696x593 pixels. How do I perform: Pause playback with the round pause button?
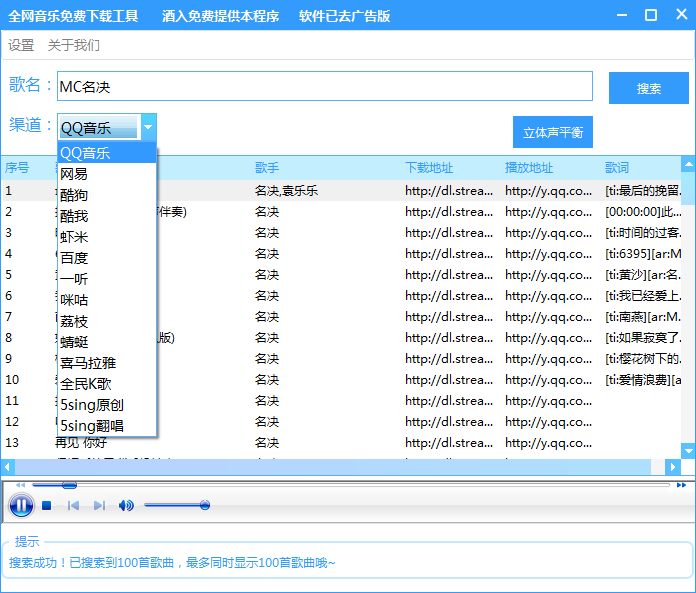pos(21,505)
